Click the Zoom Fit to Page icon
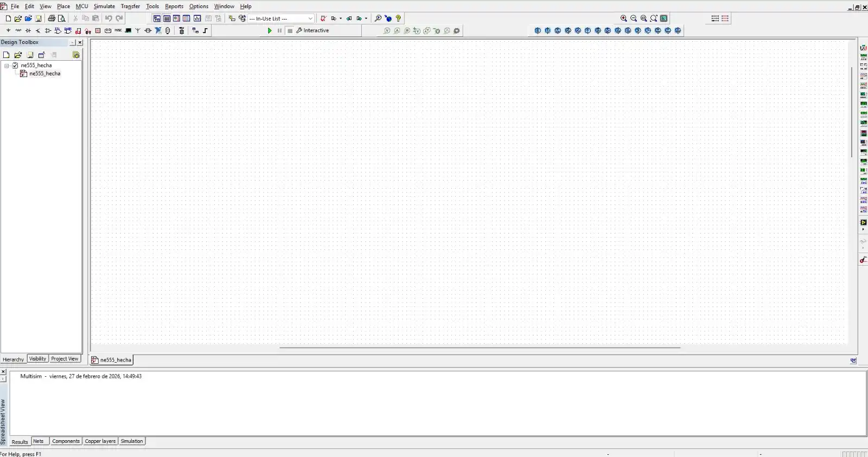 coord(654,18)
